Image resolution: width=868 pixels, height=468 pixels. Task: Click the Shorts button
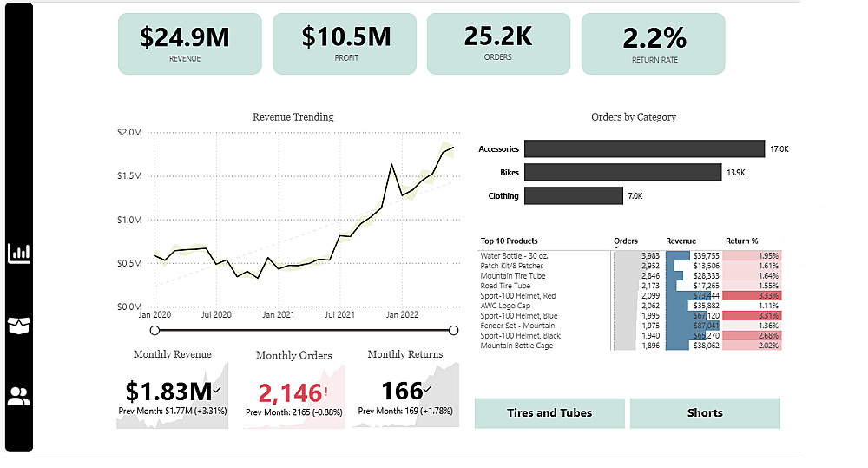point(705,413)
